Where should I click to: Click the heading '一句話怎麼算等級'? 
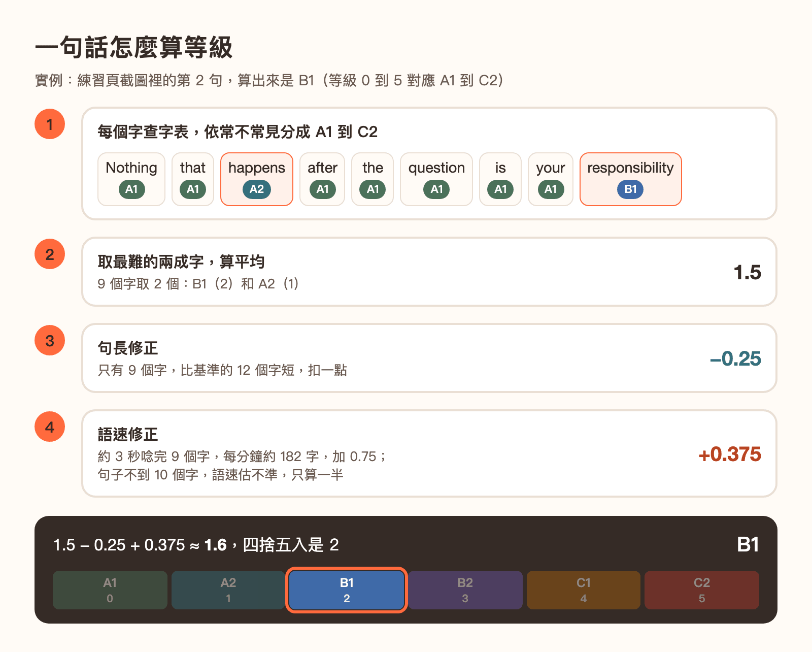coord(133,48)
